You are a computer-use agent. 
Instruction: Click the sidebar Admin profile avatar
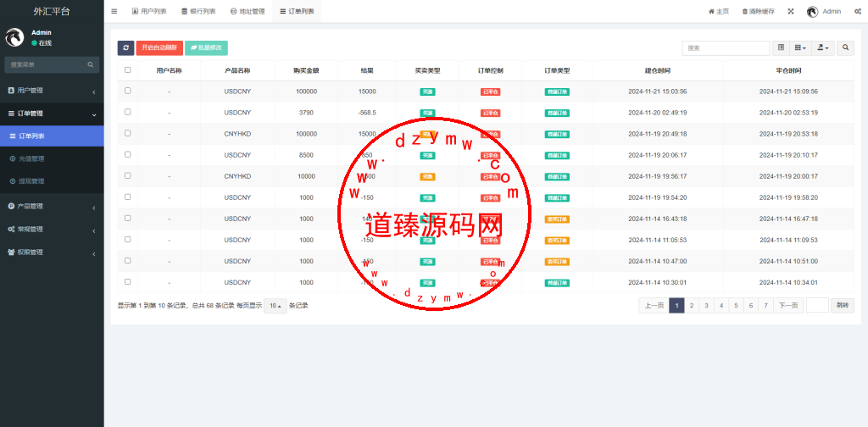click(x=14, y=37)
